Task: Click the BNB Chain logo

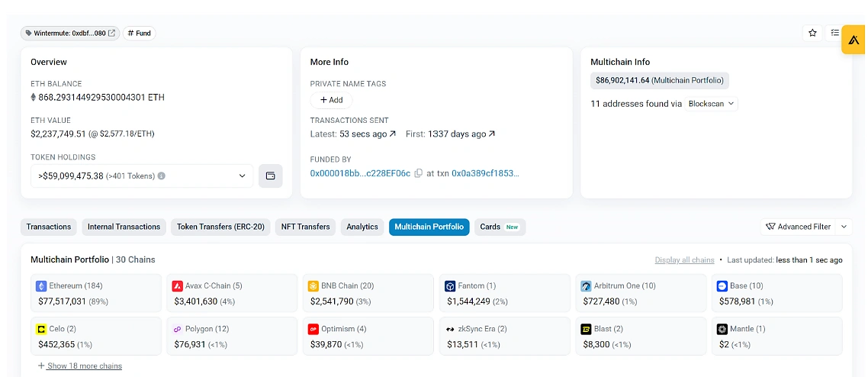Action: pyautogui.click(x=313, y=286)
